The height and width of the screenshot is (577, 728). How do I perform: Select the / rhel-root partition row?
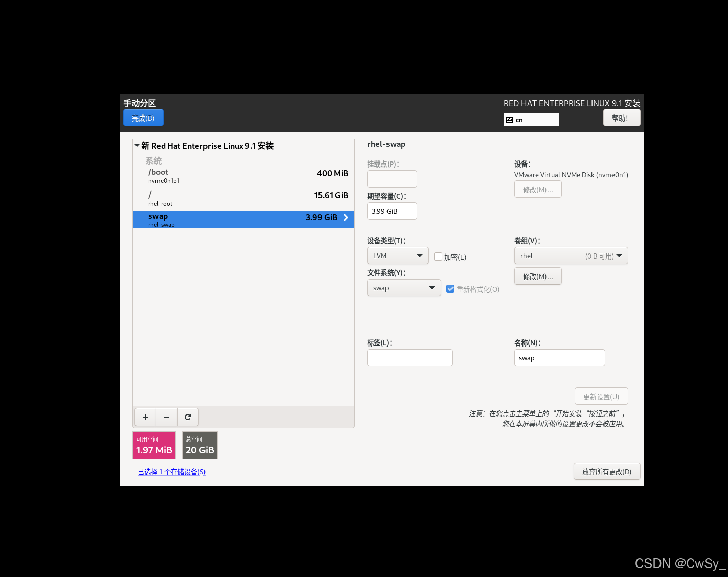[243, 198]
